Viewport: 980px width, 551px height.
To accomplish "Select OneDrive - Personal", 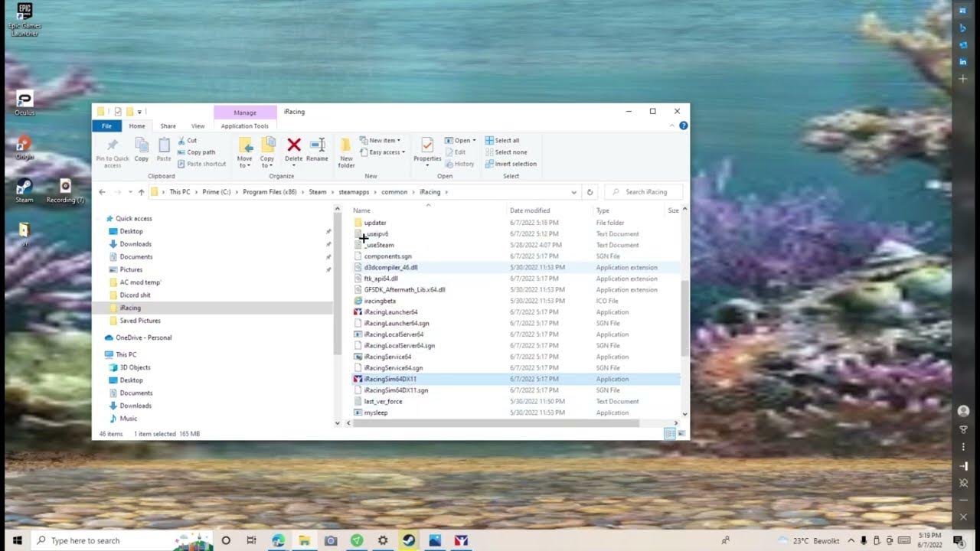I will (x=143, y=337).
